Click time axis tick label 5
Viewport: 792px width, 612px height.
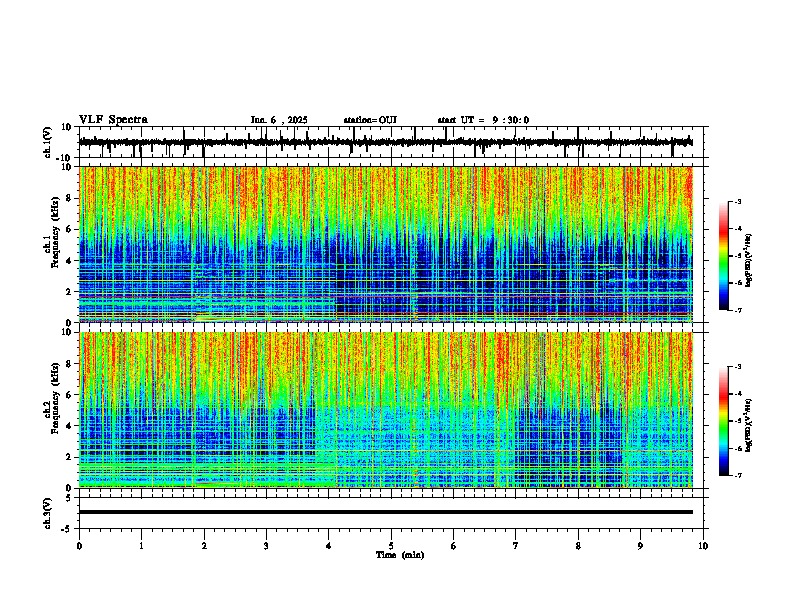point(391,546)
